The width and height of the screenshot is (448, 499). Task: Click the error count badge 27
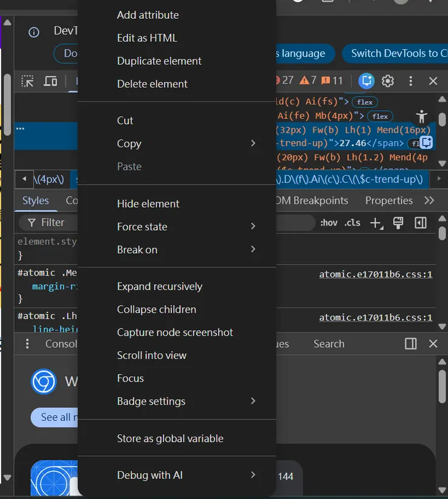[285, 80]
